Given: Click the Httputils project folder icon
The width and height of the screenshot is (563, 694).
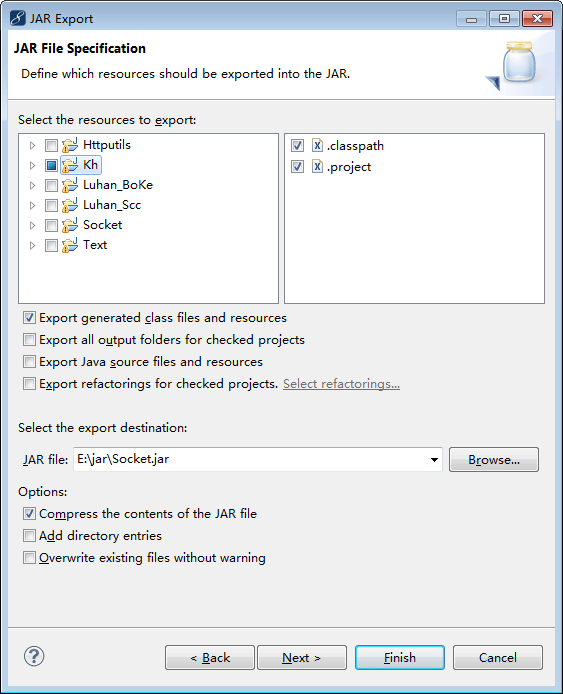Looking at the screenshot, I should point(70,145).
